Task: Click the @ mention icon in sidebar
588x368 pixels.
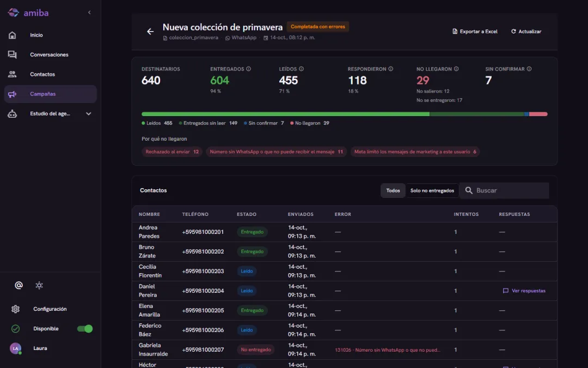Action: click(19, 285)
